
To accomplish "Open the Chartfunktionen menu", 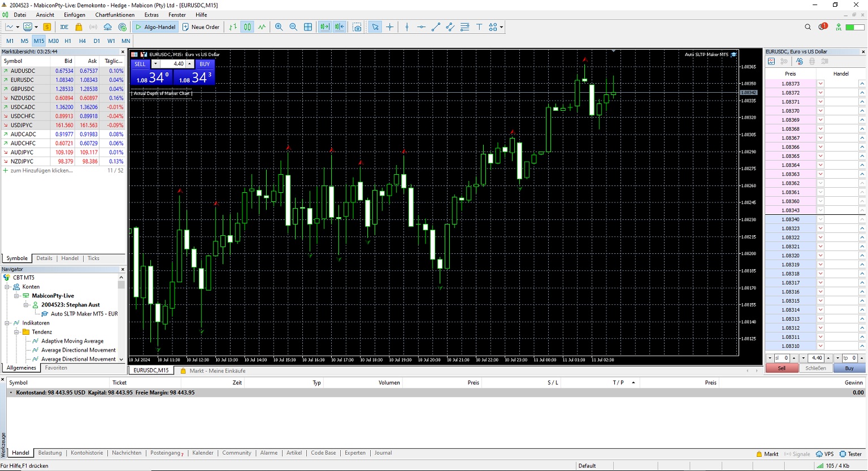I will (x=115, y=15).
